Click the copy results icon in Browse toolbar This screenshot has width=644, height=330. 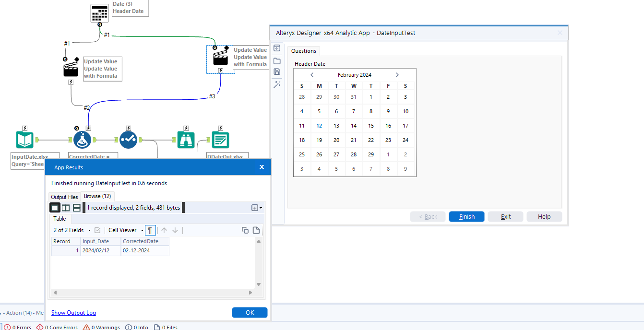(245, 230)
